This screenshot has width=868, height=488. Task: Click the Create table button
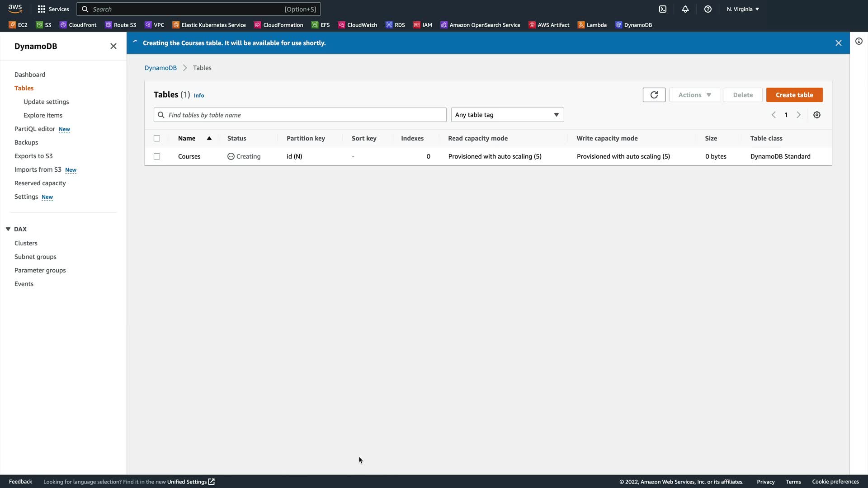click(794, 95)
